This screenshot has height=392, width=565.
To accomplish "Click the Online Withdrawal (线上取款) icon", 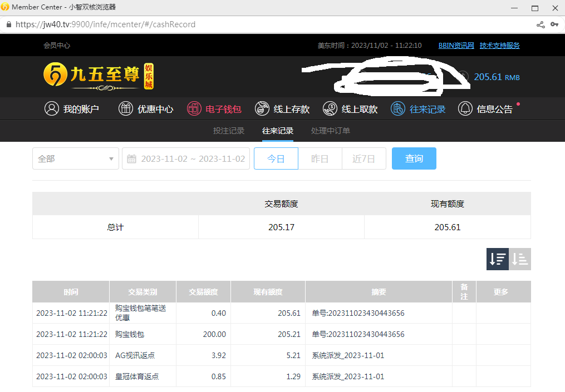I will (x=330, y=109).
